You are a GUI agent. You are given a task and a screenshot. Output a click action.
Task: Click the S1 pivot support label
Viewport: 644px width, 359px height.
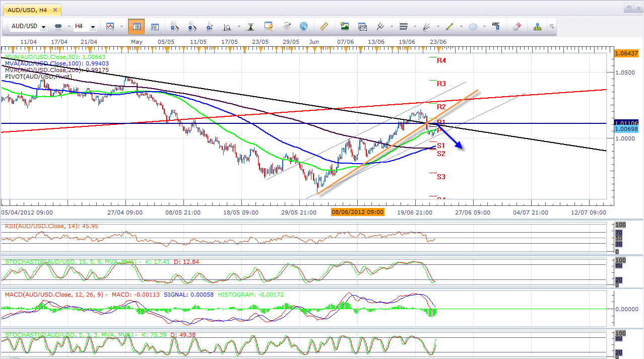(441, 146)
